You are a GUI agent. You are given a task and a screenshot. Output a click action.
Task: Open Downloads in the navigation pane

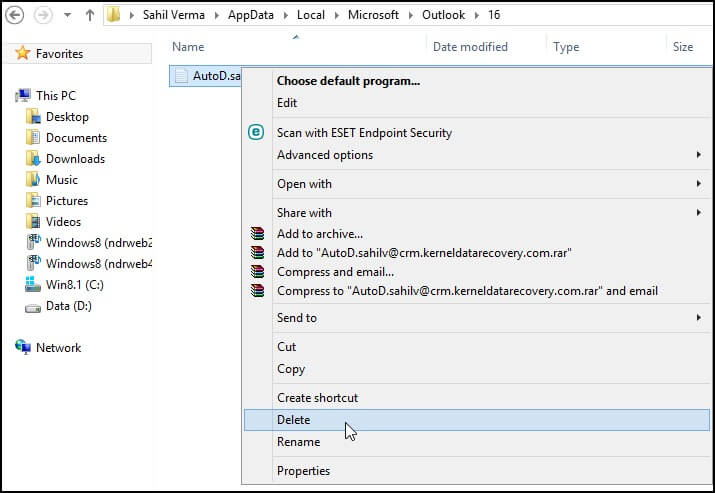click(x=75, y=159)
